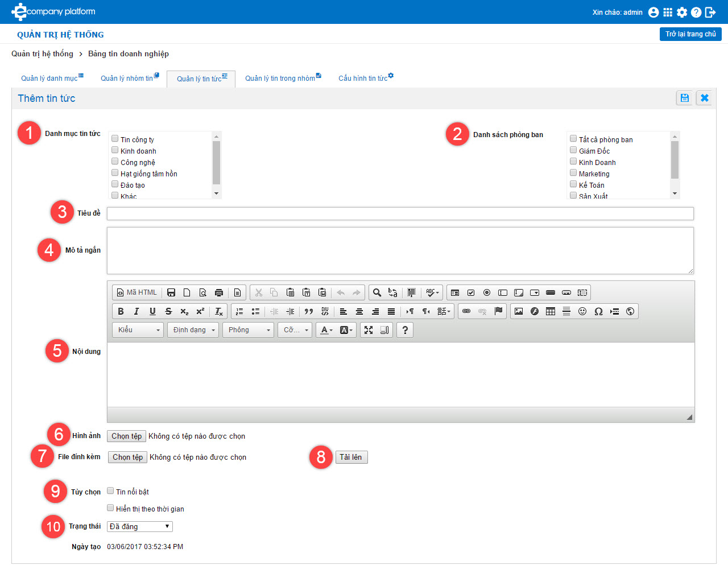
Task: Open the Cỡ font size dropdown
Action: point(295,330)
